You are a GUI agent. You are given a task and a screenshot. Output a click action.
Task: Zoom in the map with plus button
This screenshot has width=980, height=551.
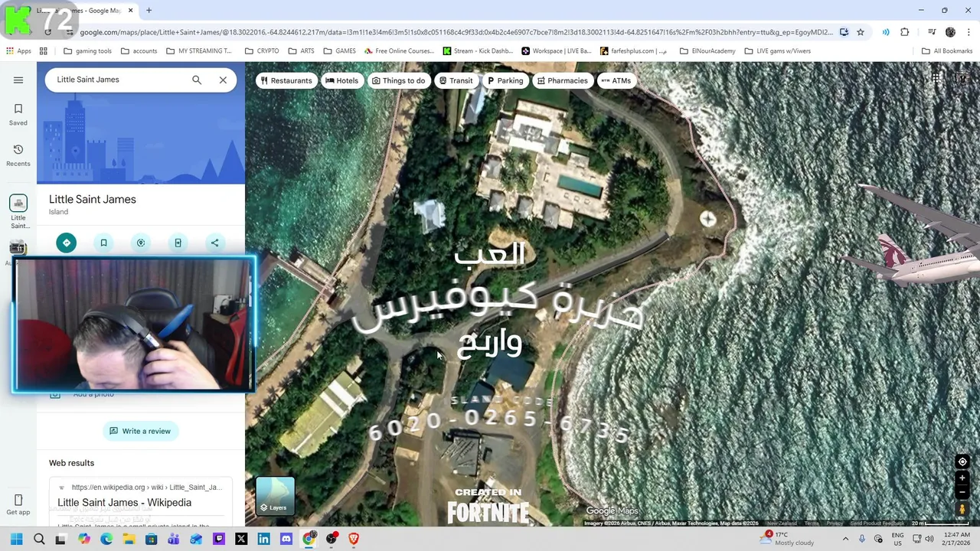(962, 478)
